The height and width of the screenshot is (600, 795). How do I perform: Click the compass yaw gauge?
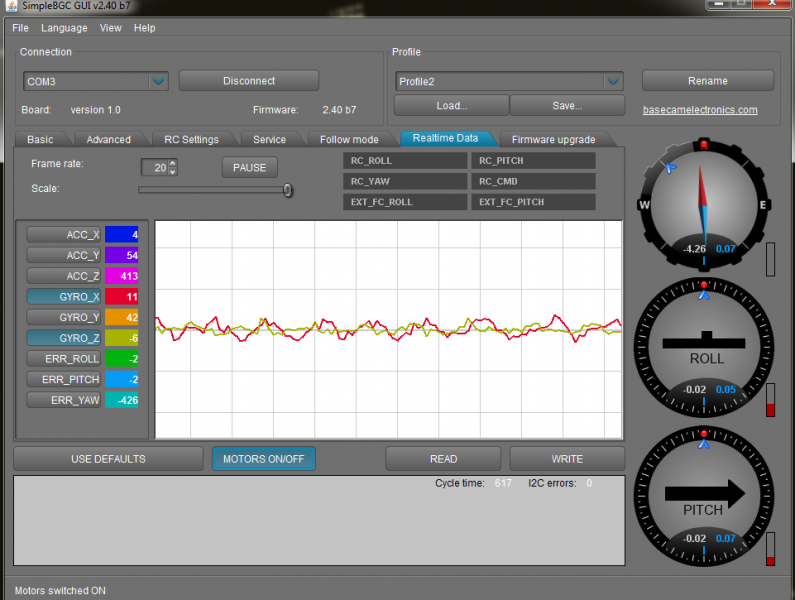tap(703, 205)
